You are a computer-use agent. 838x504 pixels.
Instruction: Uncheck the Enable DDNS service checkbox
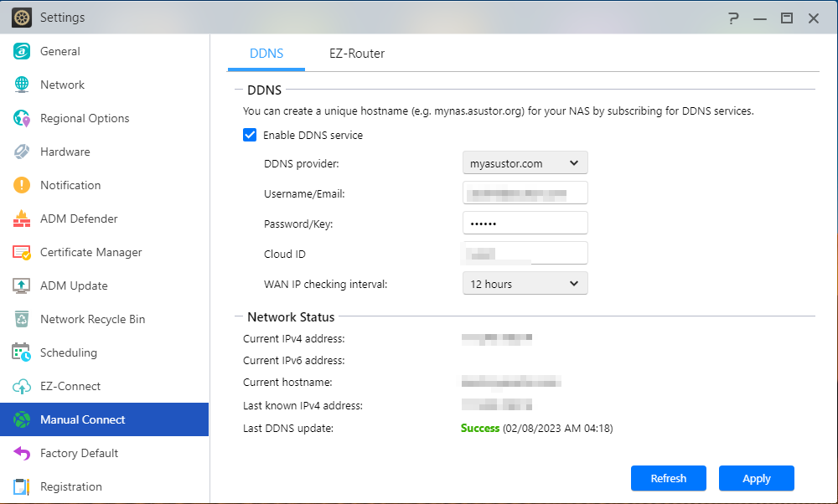[250, 135]
